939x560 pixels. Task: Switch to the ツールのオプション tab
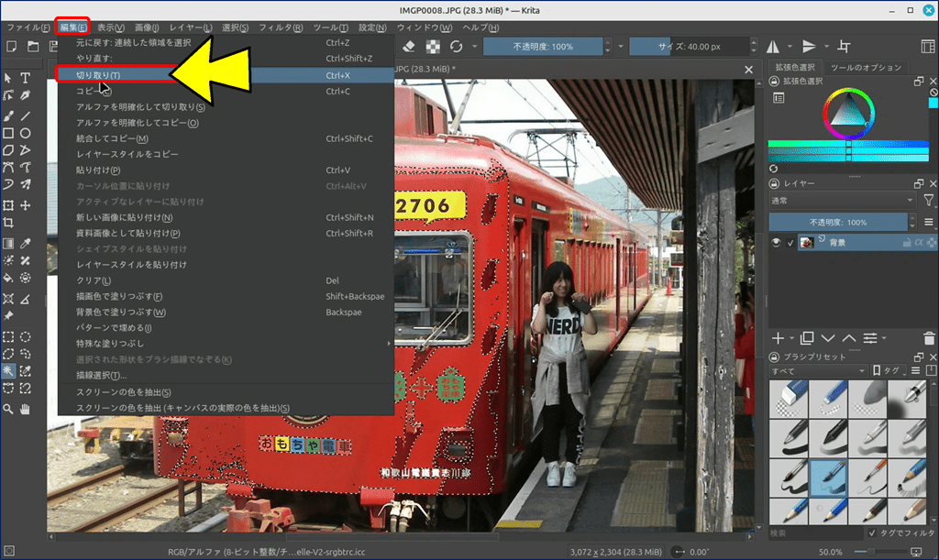866,68
